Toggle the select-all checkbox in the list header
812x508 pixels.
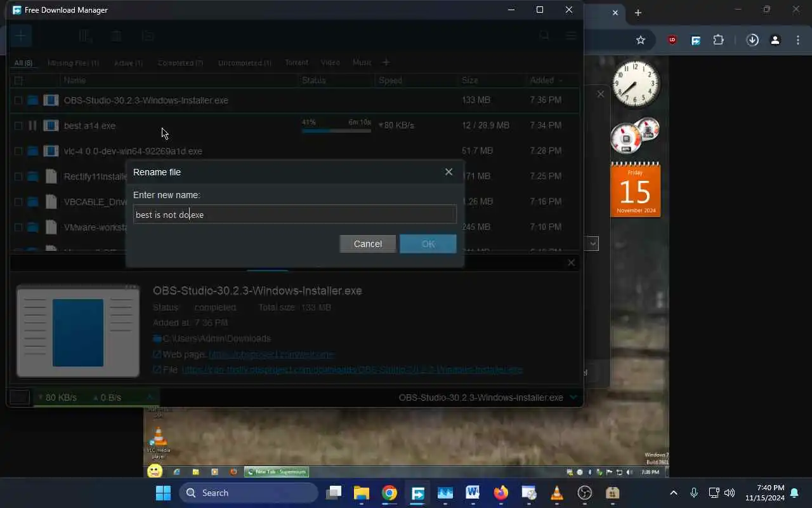[x=18, y=81]
